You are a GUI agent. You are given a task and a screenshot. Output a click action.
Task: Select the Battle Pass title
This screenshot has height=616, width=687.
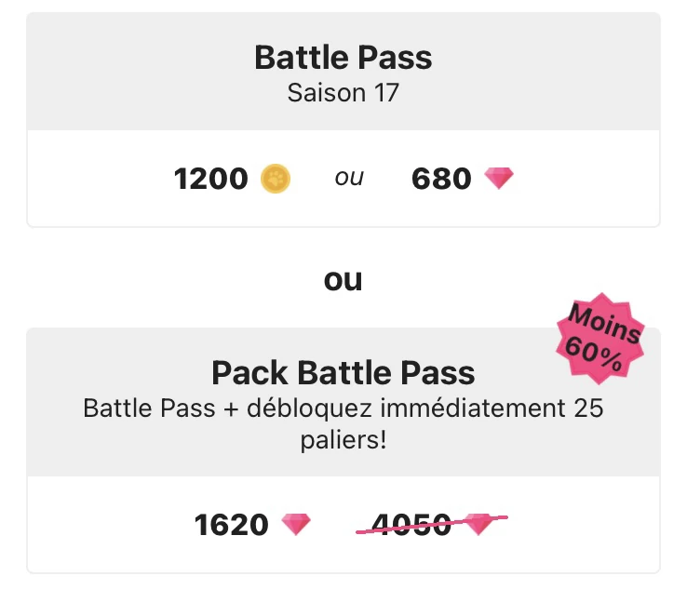(x=343, y=58)
